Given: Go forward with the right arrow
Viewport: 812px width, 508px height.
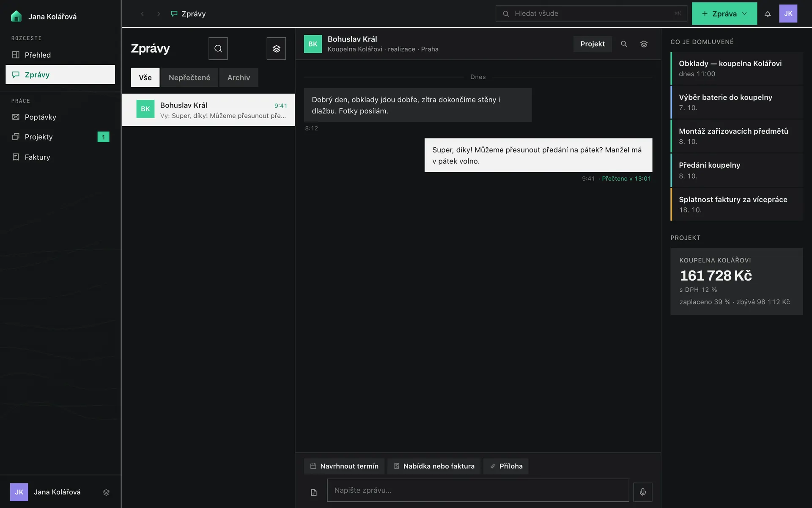Looking at the screenshot, I should (x=159, y=14).
